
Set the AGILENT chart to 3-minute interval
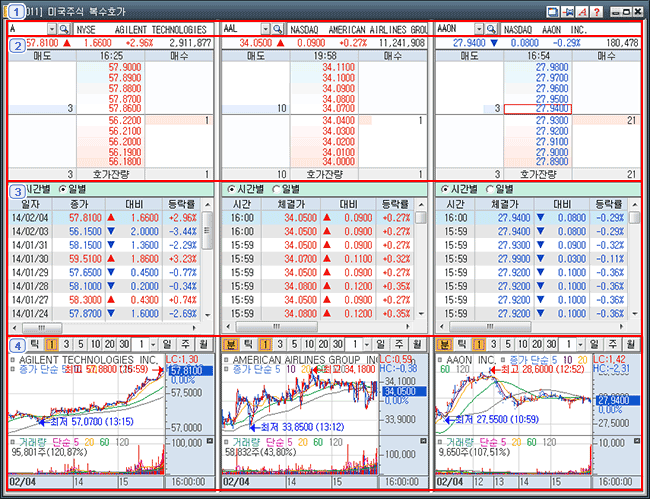[66, 344]
